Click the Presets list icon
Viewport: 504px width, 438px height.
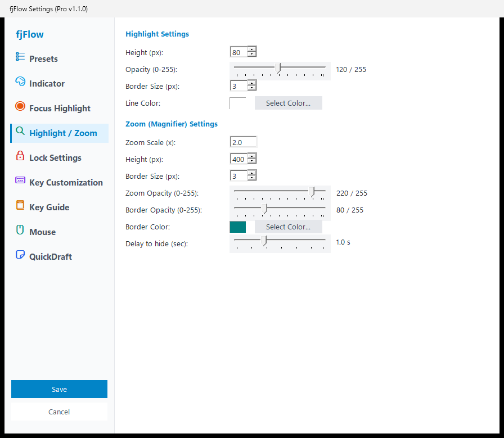click(20, 57)
